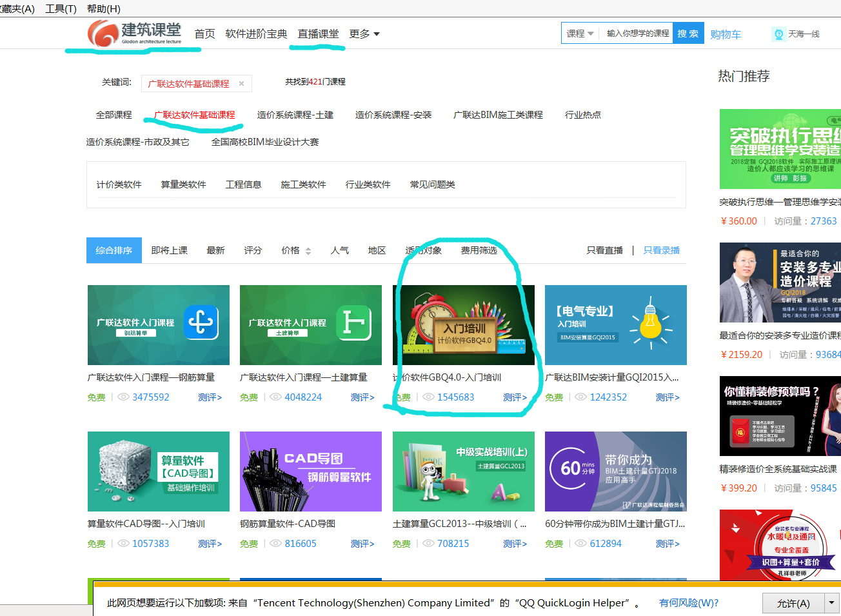Open the 土建算量 入门课程 thumbnail

(x=311, y=325)
